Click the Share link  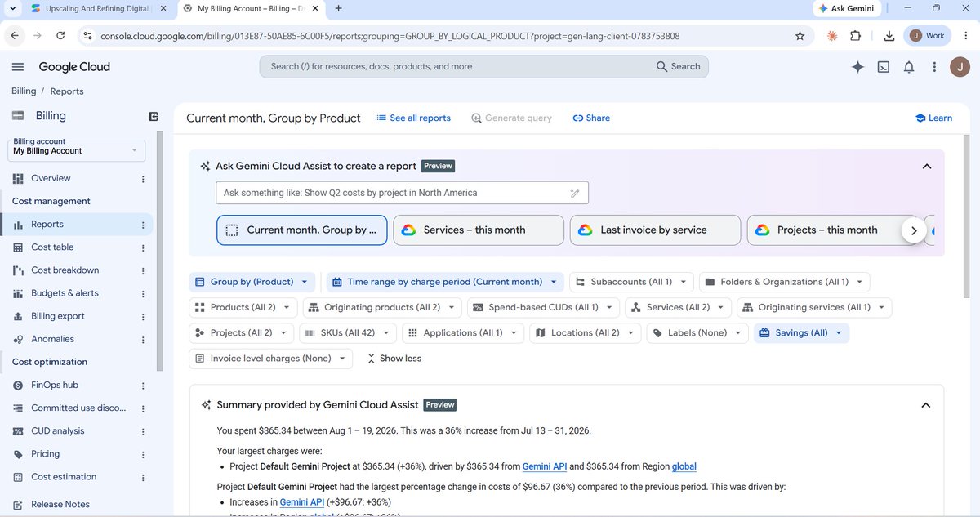(x=591, y=118)
